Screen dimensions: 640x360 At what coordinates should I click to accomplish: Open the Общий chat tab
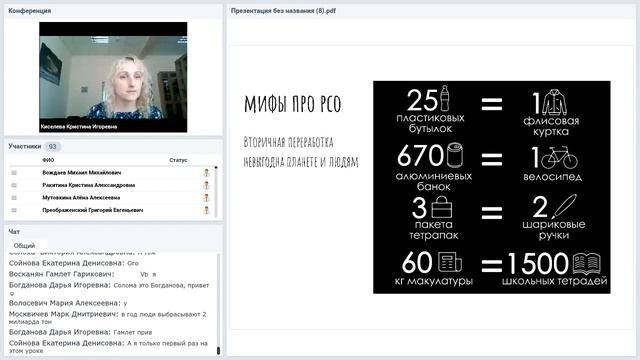tap(24, 246)
